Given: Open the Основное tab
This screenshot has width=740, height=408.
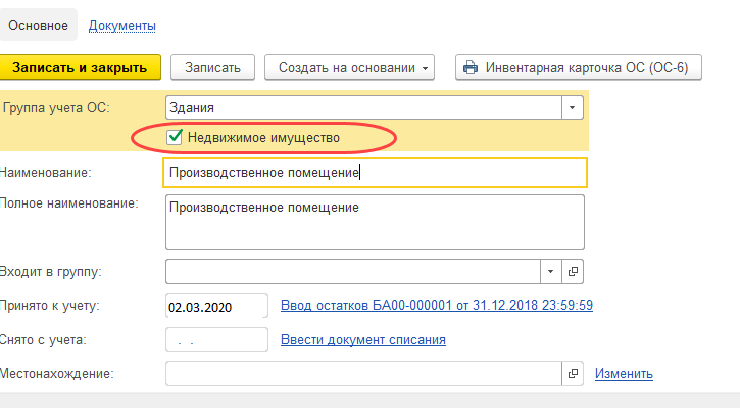Looking at the screenshot, I should [x=38, y=24].
